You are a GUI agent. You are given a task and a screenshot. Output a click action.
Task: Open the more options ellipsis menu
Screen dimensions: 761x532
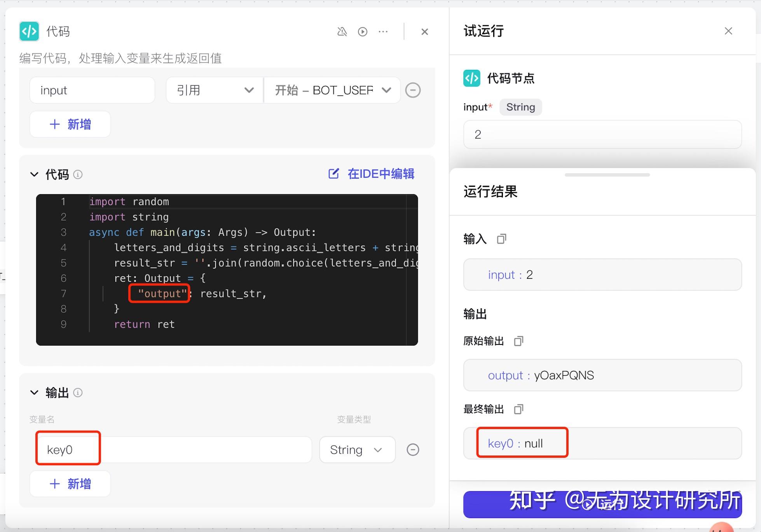[383, 31]
